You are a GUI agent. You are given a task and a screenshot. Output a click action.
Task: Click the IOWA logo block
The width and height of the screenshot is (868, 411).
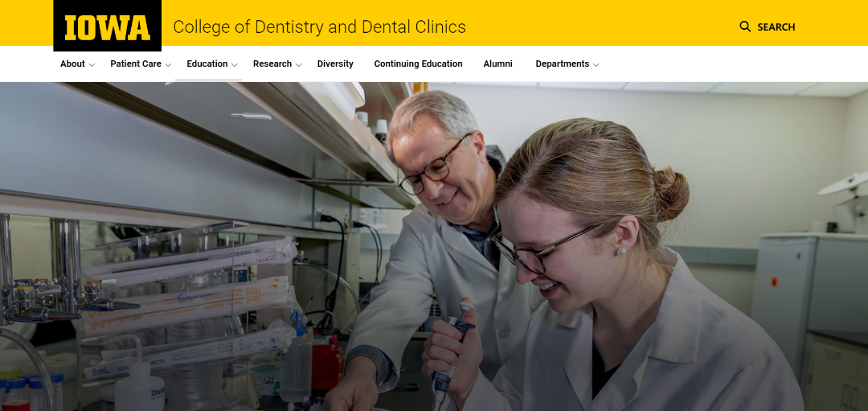tap(108, 26)
